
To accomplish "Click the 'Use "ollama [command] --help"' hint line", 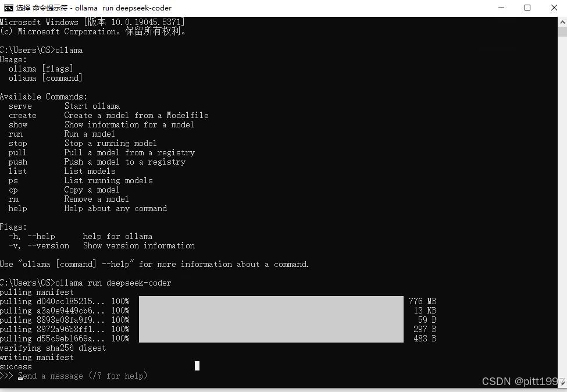I will 155,265.
